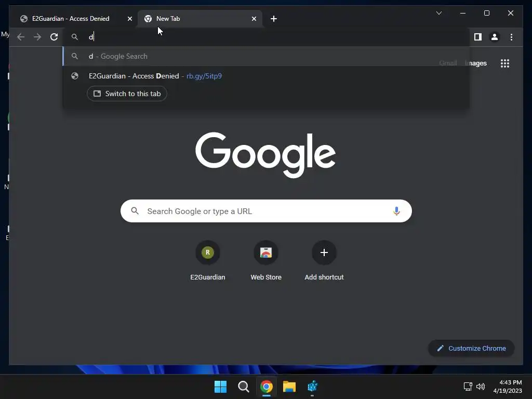Start voice search with the microphone icon

396,211
